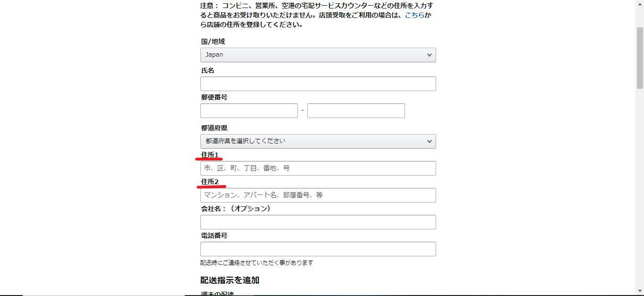This screenshot has height=296, width=644.
Task: Click the second 郵便番号 box after the hyphen
Action: click(x=356, y=110)
